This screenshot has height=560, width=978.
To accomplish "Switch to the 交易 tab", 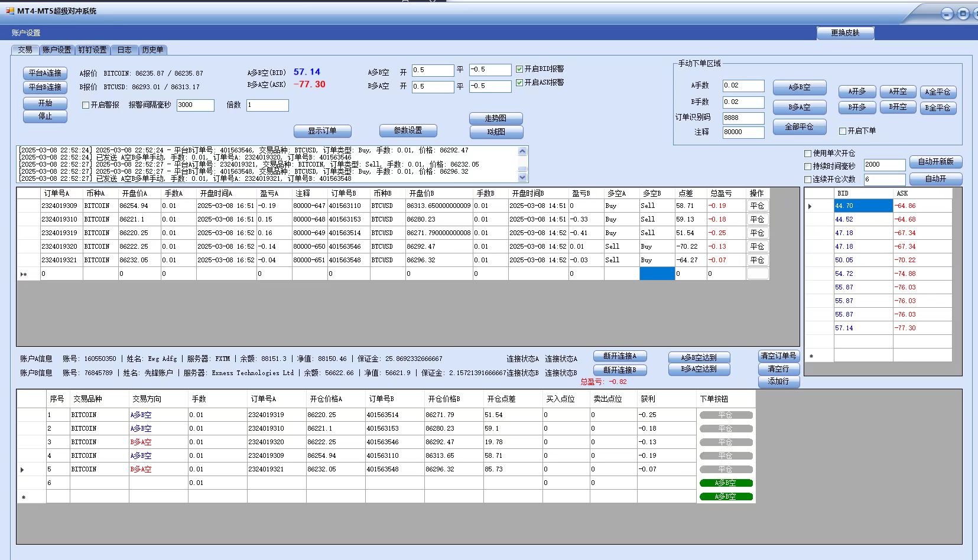I will 25,50.
